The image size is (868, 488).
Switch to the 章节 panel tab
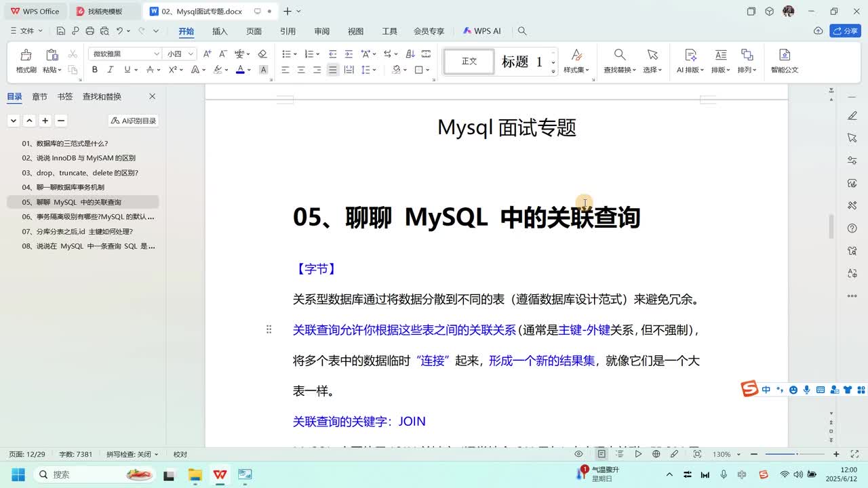(39, 97)
